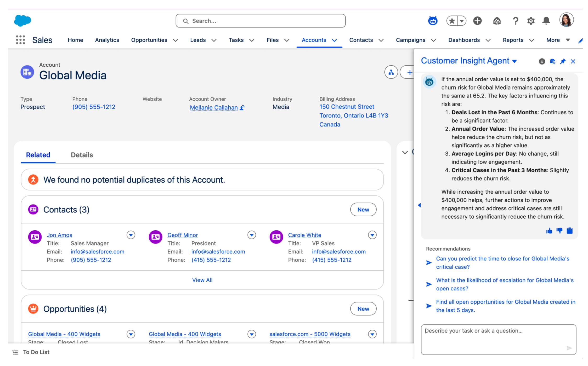Screen dimensions: 588x366
Task: Open agent info icon
Action: click(x=542, y=61)
